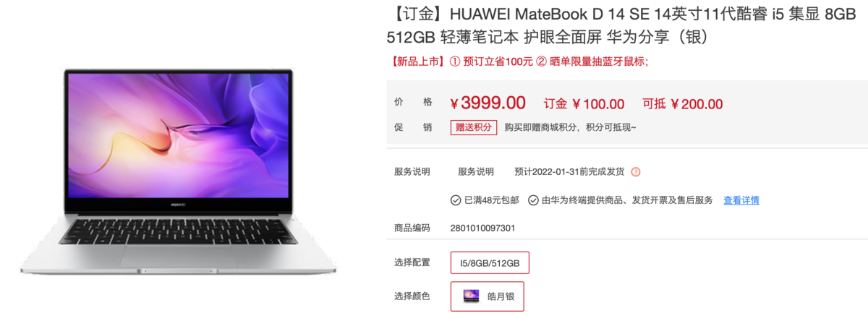868x316 pixels.
Task: Click the 已满48元包邮 free shipping text
Action: click(x=491, y=200)
